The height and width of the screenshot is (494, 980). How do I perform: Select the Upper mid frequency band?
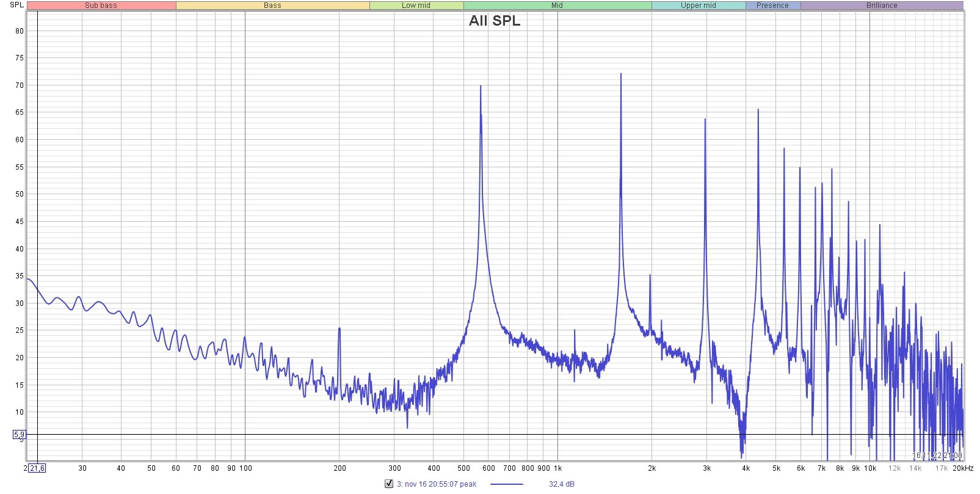pos(699,5)
